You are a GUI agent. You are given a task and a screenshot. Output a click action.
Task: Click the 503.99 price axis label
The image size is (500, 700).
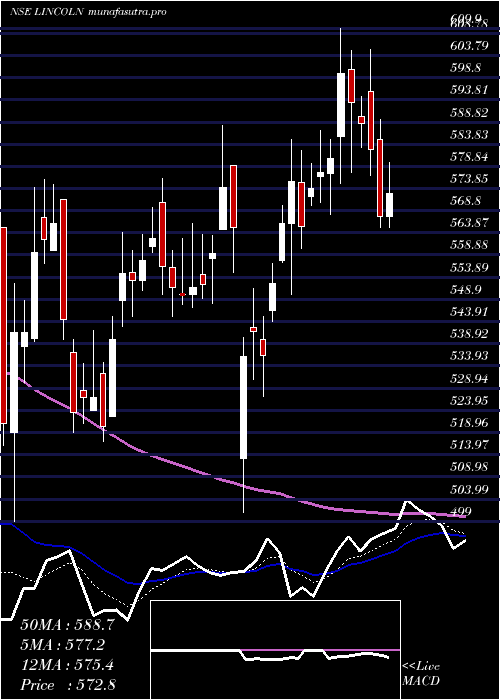coord(469,490)
